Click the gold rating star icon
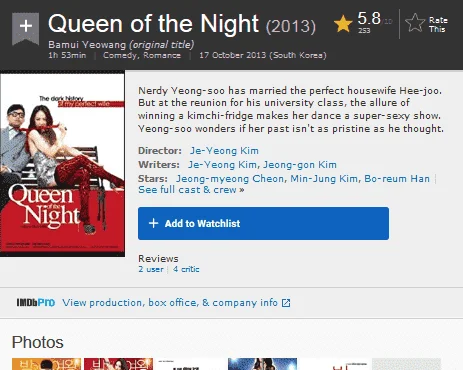The height and width of the screenshot is (370, 463). [343, 24]
